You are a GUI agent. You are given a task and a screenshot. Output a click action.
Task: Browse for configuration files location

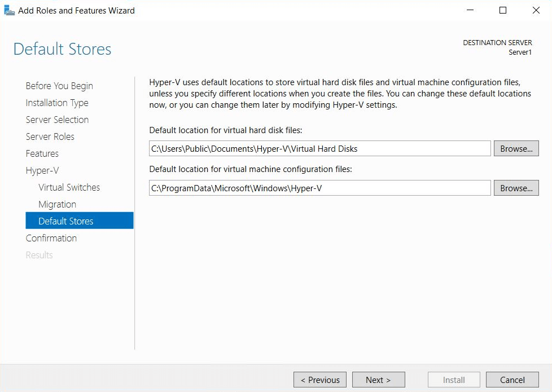coord(515,188)
